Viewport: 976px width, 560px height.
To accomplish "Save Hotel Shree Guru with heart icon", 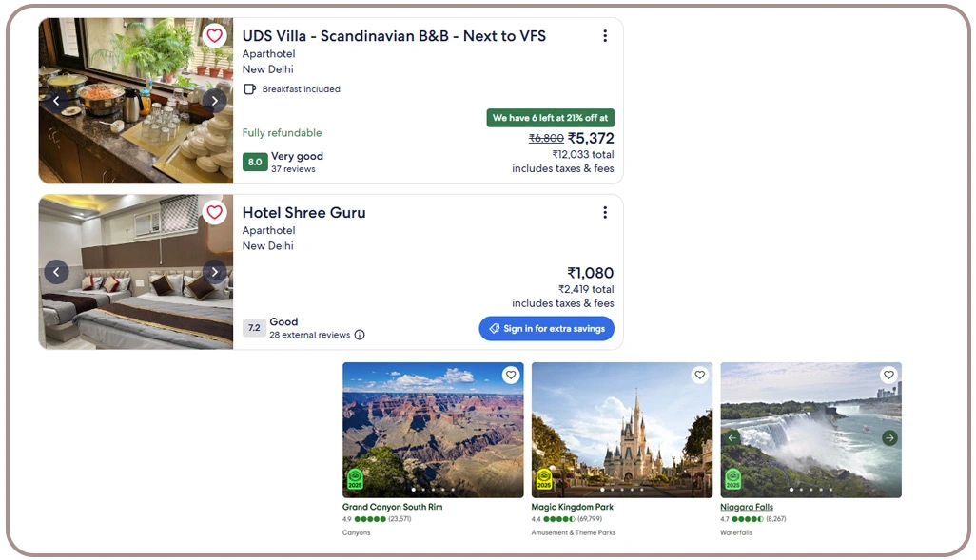I will (215, 213).
